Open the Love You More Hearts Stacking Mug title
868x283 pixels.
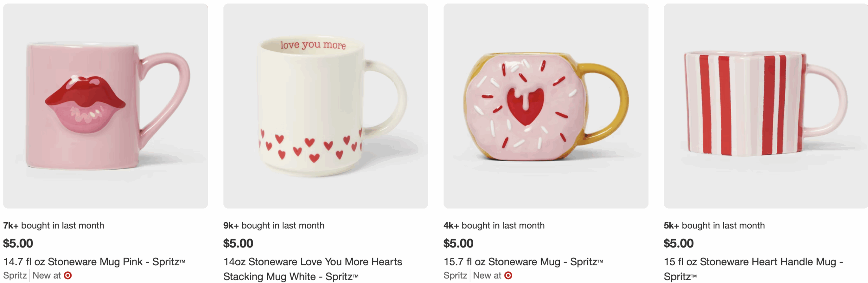point(312,269)
